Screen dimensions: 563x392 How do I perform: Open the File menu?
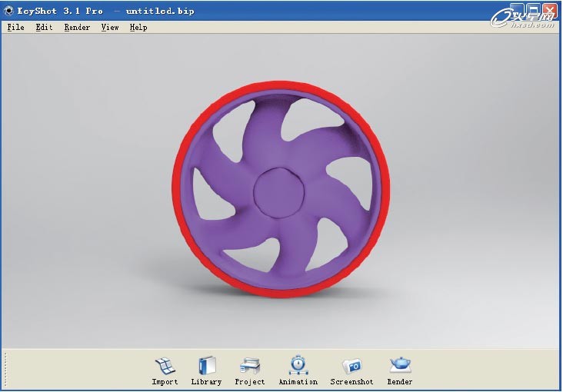click(x=15, y=28)
